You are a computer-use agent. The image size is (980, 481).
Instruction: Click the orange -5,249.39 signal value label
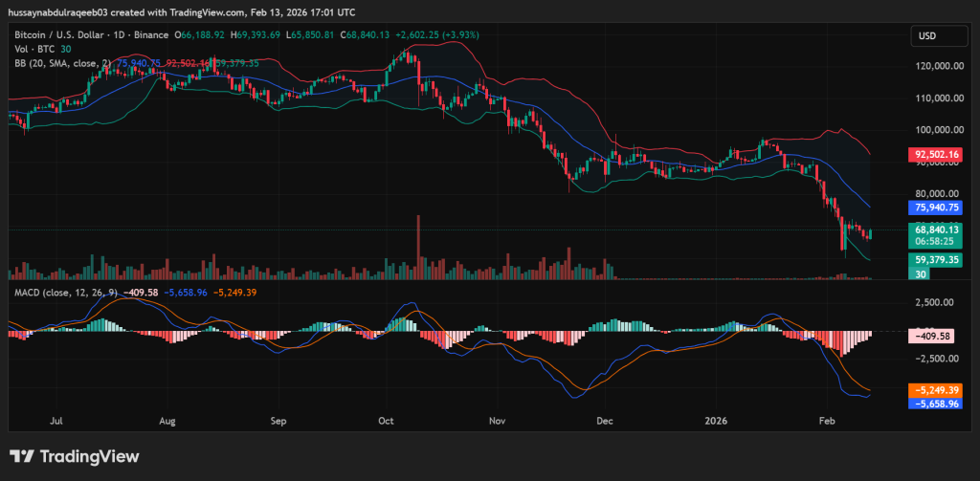(936, 390)
